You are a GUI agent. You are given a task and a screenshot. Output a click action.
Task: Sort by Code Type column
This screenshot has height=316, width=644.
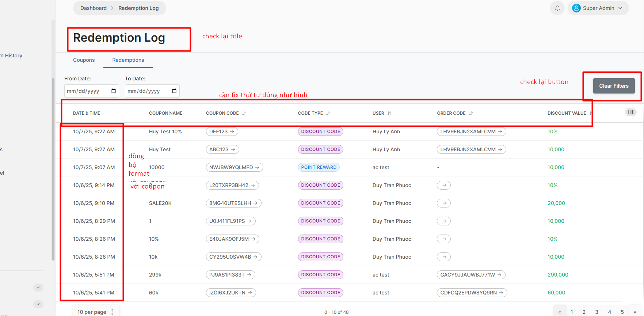328,113
